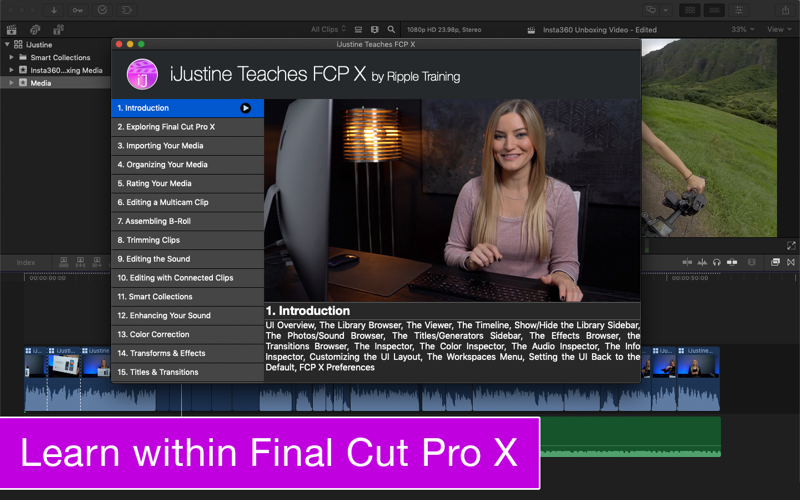The image size is (800, 500).
Task: Open the 33% zoom dropdown
Action: point(742,30)
